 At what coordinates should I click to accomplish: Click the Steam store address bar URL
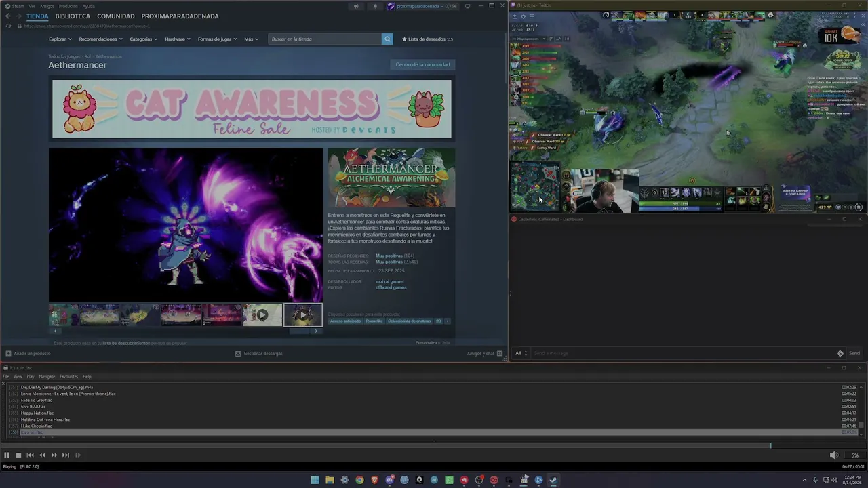point(87,26)
